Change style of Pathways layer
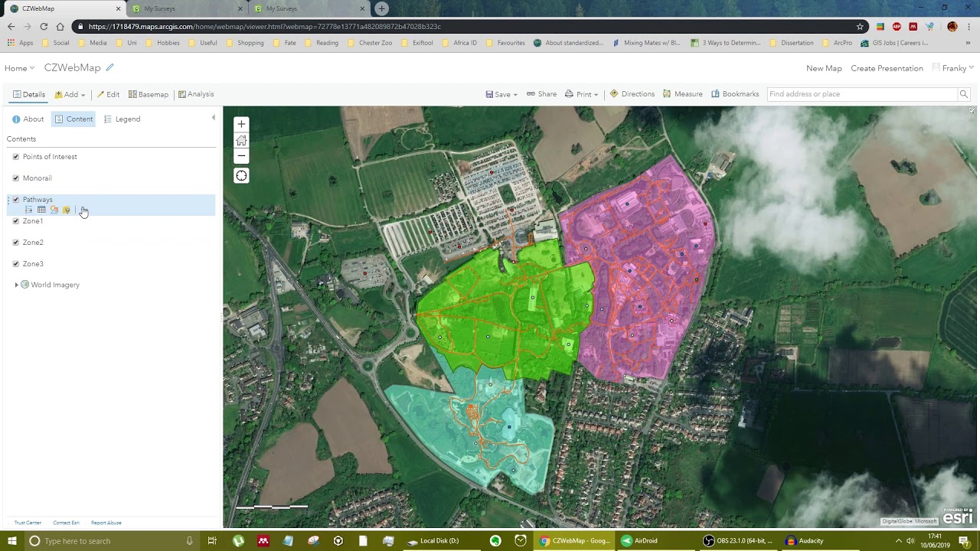The height and width of the screenshot is (551, 980). pyautogui.click(x=54, y=210)
